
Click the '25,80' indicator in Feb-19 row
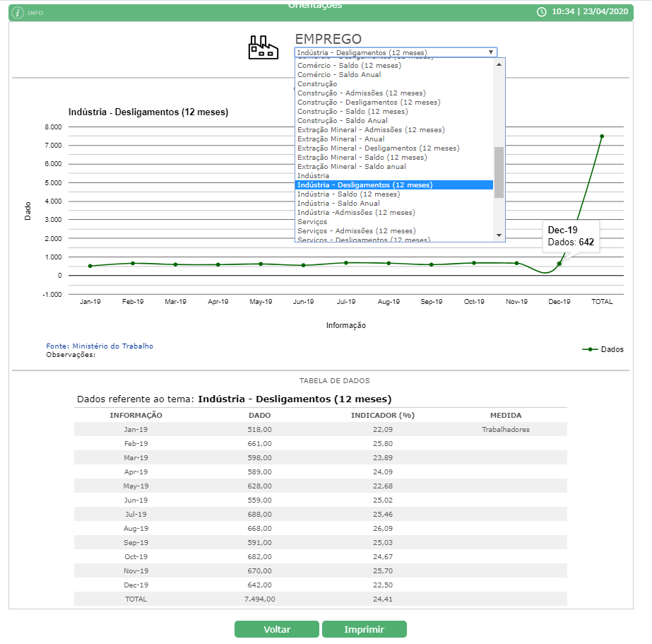(x=383, y=443)
